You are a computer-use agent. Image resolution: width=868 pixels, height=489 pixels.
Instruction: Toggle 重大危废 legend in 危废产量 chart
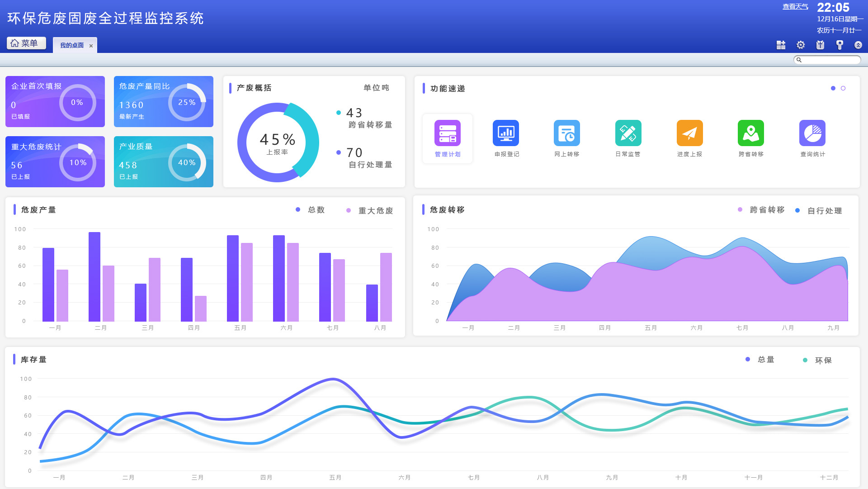(370, 210)
